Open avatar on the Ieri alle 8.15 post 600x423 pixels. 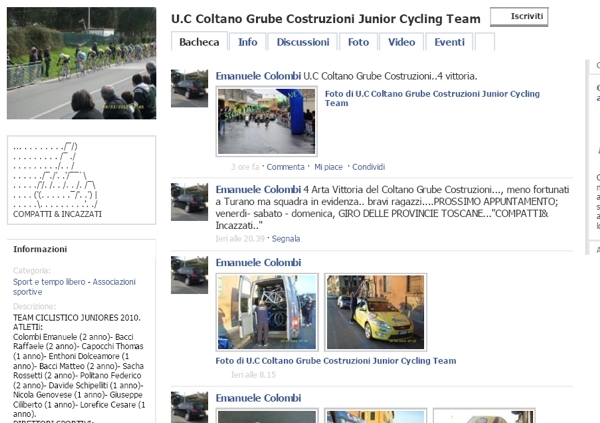[189, 275]
